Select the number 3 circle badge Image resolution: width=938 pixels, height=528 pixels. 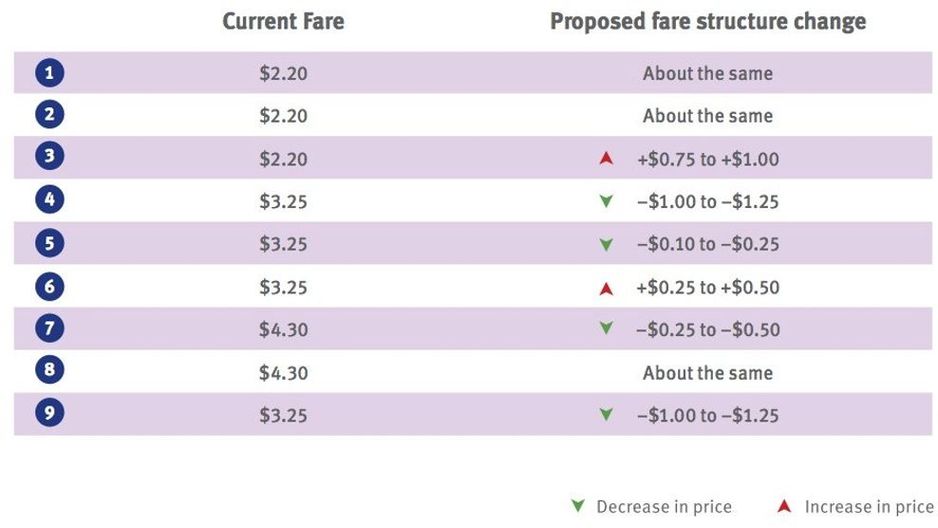point(48,158)
